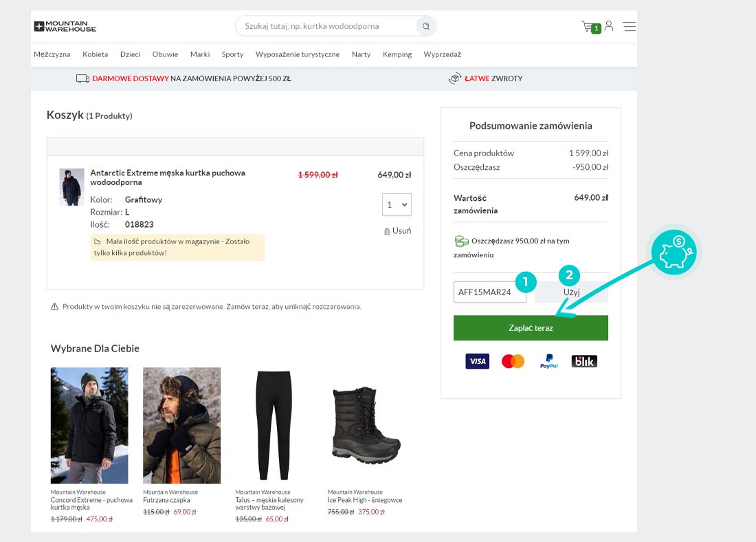Click the Mastercard payment icon
Screen dimensions: 756x542
tap(513, 361)
